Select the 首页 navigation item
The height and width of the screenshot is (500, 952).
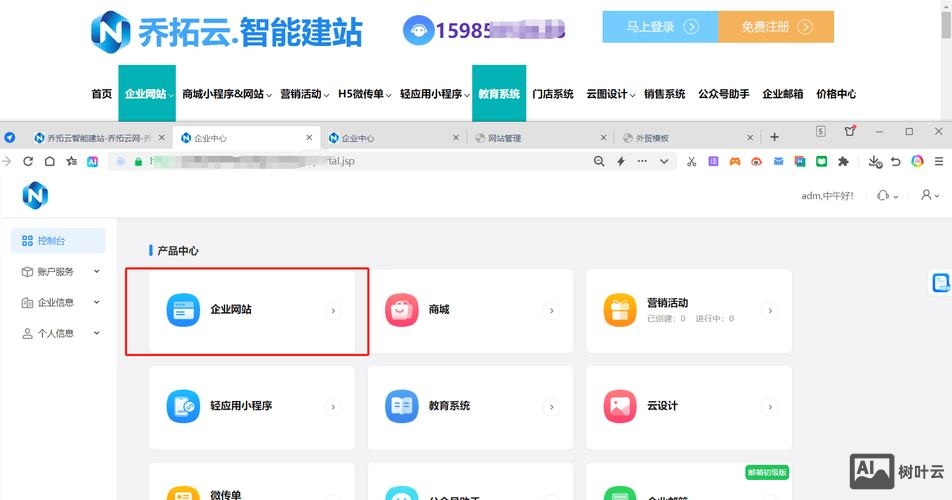101,94
